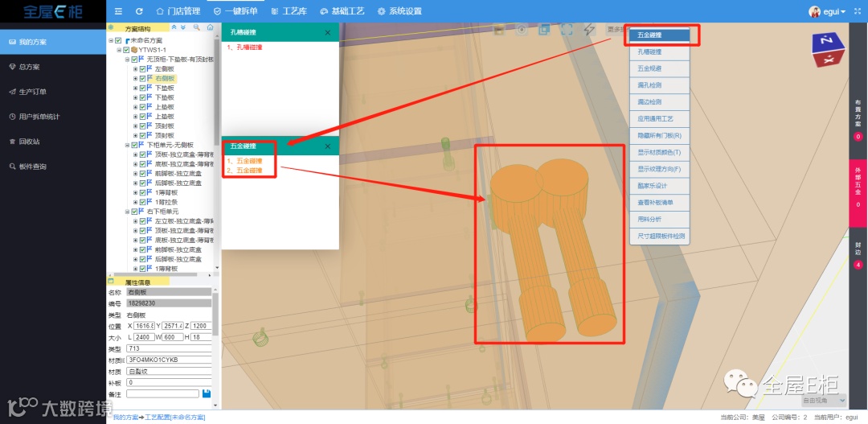Choose 漏孔检测 from the dropdown menu
Viewport: 868px width, 424px height.
[659, 85]
